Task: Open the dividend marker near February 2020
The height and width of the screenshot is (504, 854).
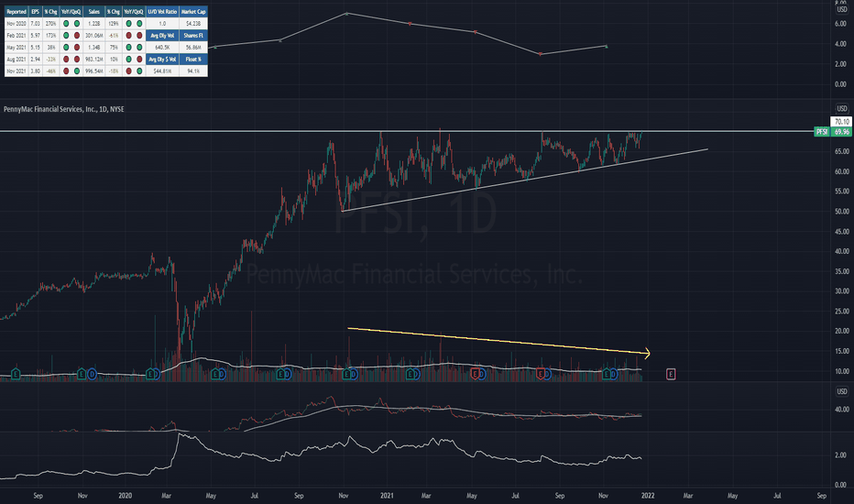Action: point(157,374)
